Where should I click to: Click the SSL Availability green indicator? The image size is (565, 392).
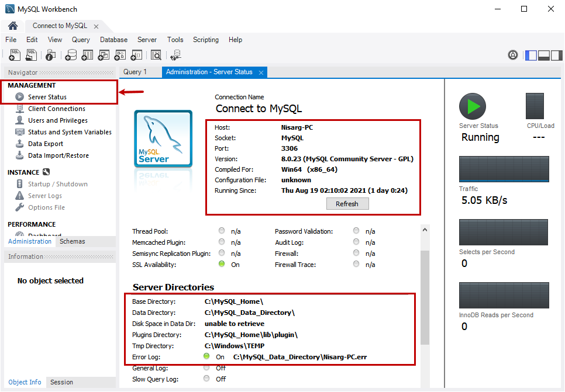(222, 264)
